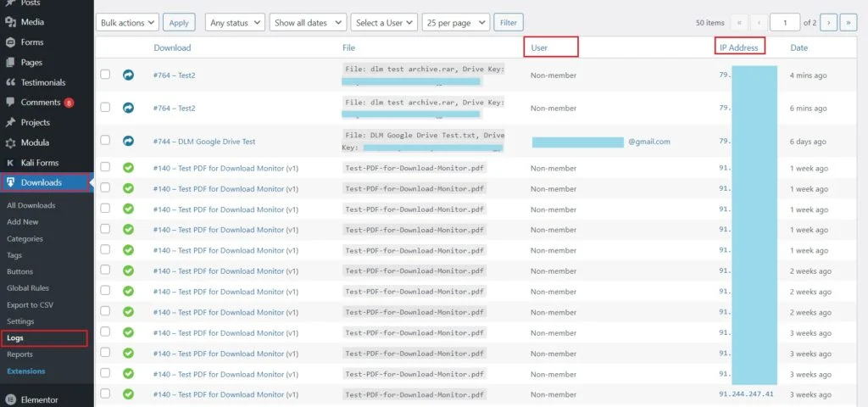Open the Show all dates dropdown
Viewport: 868px width, 407px height.
309,23
